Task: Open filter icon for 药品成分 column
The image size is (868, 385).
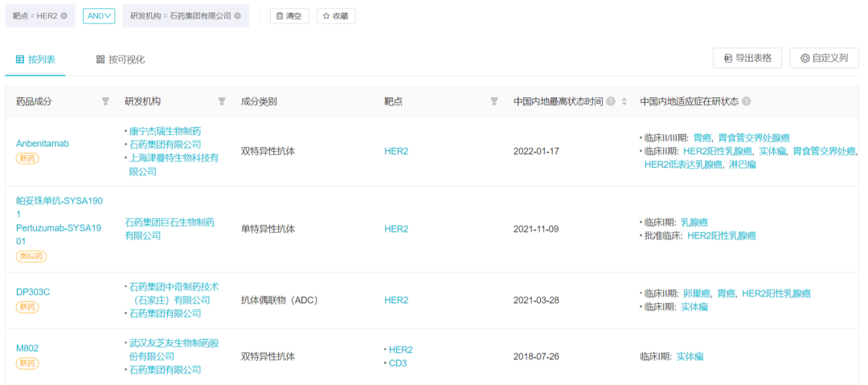Action: (106, 101)
